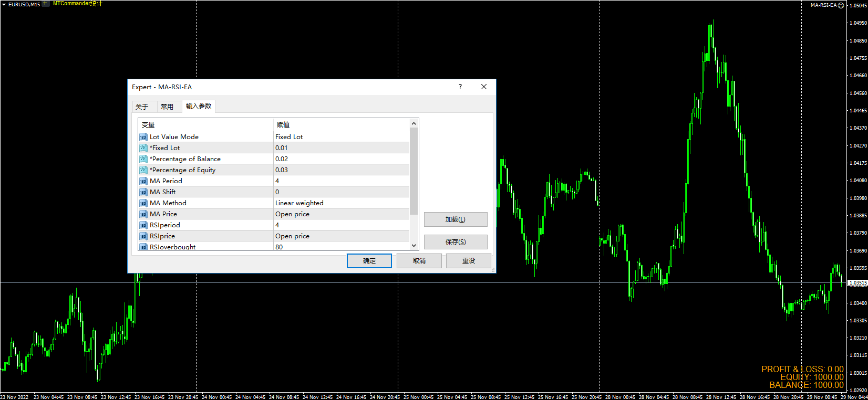
Task: Select the 输入参数 tab
Action: pos(199,106)
